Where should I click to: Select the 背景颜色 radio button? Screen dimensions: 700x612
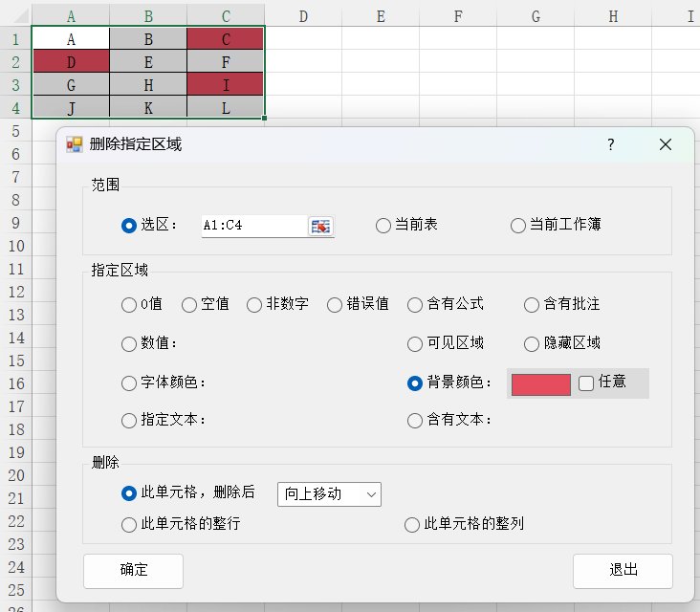pos(415,383)
